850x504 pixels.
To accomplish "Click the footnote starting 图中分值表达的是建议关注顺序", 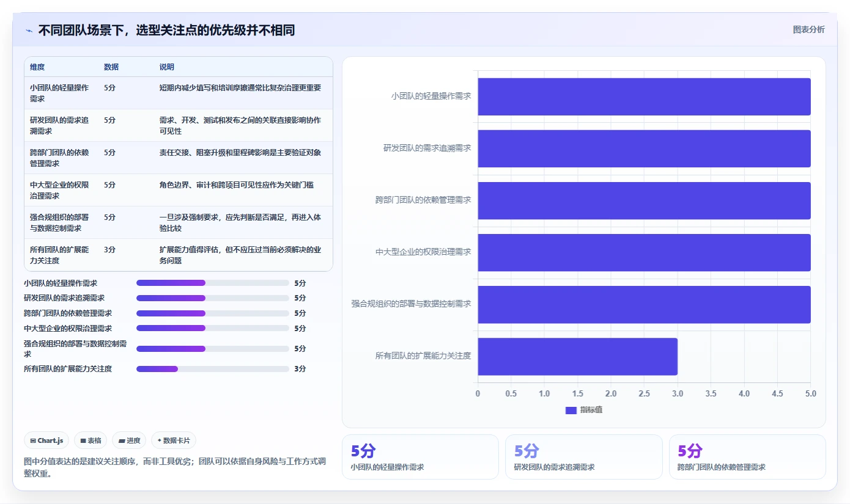I will 175,467.
